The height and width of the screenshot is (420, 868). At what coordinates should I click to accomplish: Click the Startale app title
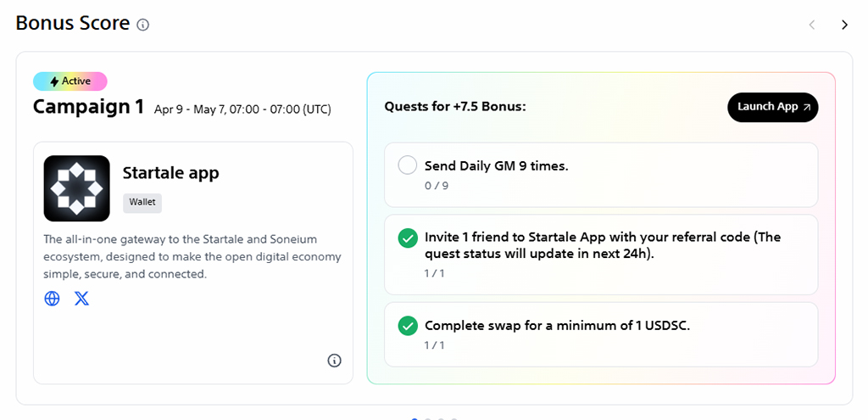[170, 173]
